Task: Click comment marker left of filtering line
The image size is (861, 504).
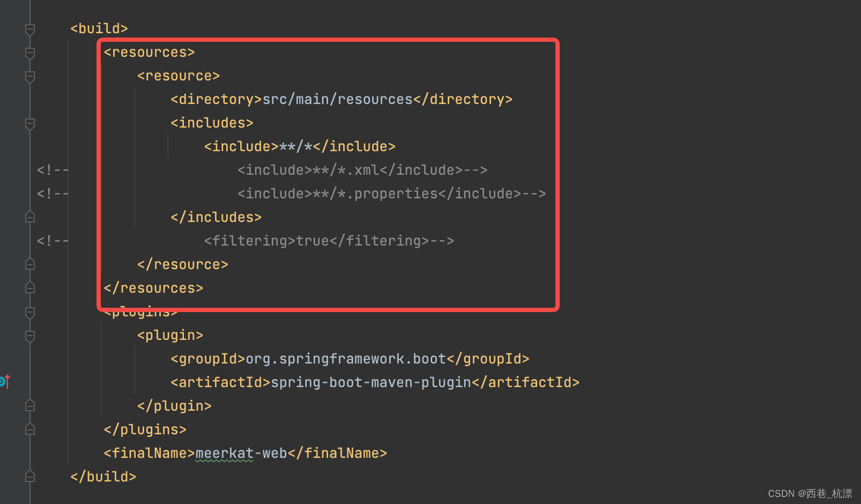Action: pyautogui.click(x=53, y=241)
